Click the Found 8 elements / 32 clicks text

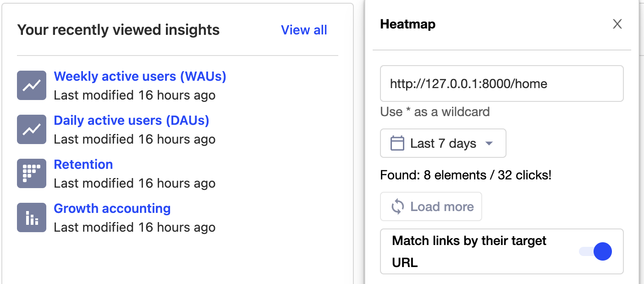tap(465, 175)
